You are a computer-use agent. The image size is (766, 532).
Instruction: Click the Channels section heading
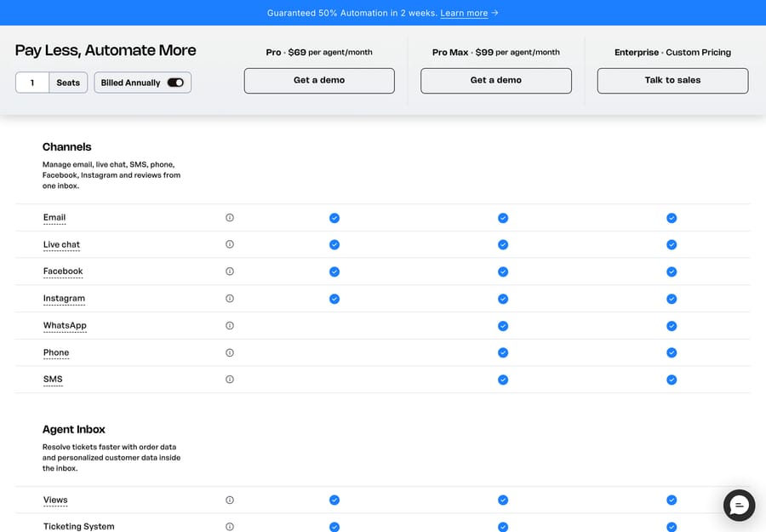tap(67, 147)
